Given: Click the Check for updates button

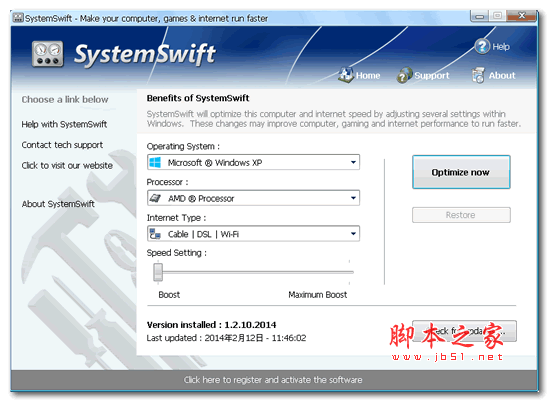Looking at the screenshot, I should [464, 331].
